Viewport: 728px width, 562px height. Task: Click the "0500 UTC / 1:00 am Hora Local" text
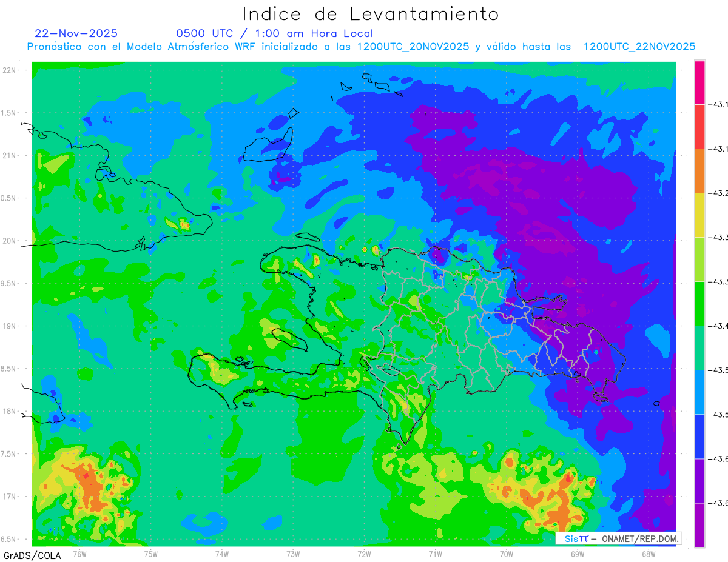click(x=275, y=33)
